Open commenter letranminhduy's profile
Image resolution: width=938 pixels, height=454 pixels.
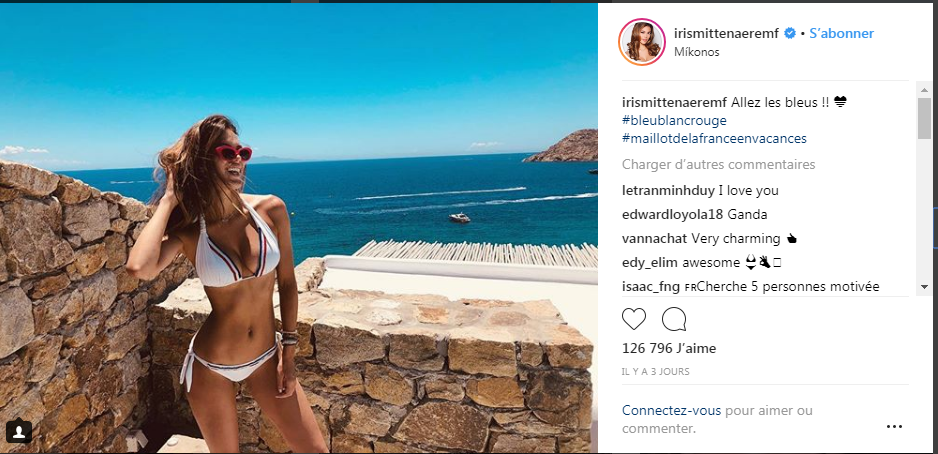[668, 191]
